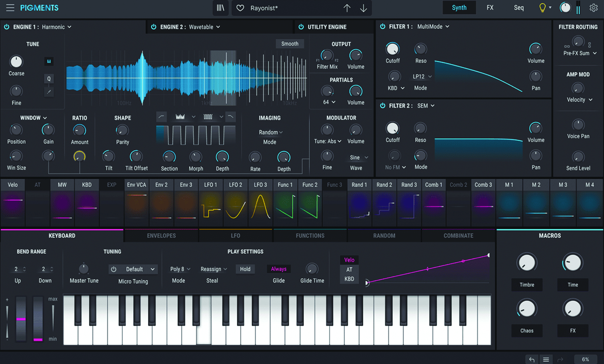The image size is (604, 364).
Task: Toggle Filter 2 power button
Action: tap(383, 106)
